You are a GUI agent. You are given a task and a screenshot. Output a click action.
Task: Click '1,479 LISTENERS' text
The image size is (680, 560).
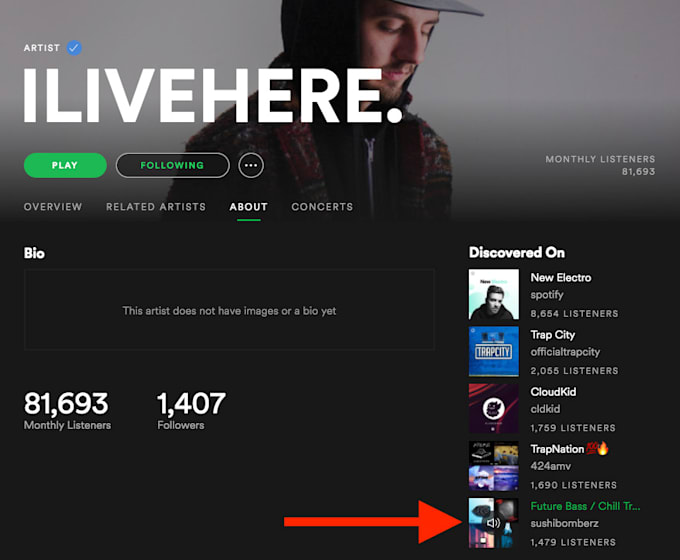tap(573, 542)
